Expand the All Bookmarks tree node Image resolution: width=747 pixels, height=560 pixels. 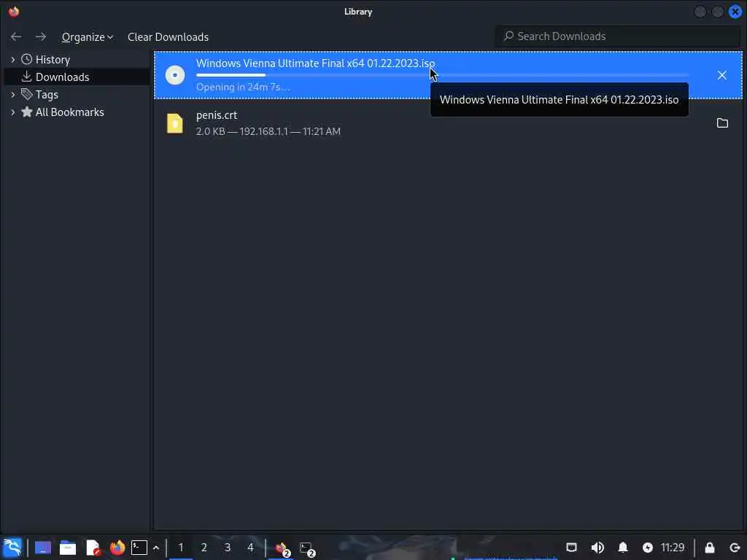pyautogui.click(x=13, y=112)
